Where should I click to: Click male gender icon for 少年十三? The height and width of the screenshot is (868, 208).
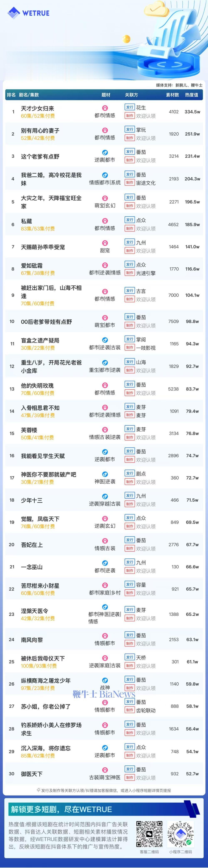pyautogui.click(x=105, y=496)
